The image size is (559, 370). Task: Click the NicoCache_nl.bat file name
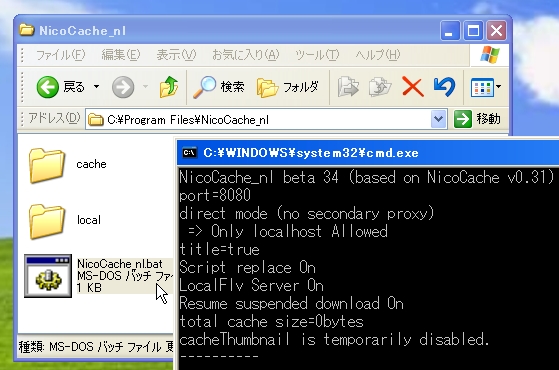pos(120,264)
